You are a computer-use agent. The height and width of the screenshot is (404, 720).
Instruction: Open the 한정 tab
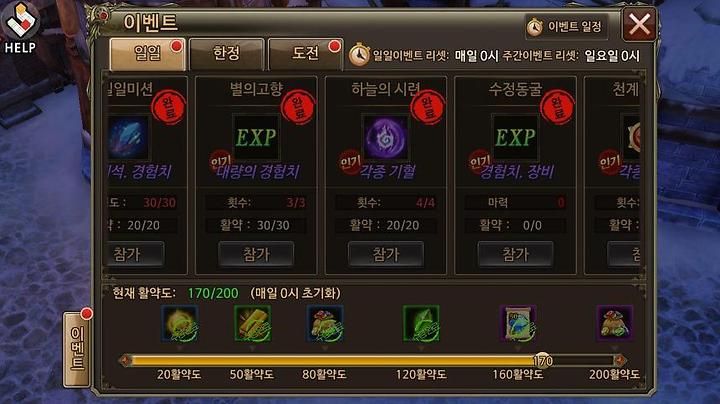227,54
